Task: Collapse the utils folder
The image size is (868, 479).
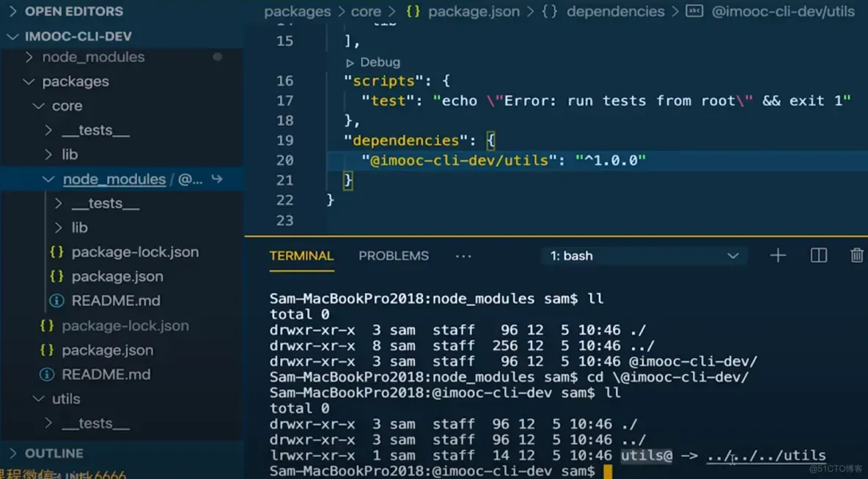Action: pos(66,398)
